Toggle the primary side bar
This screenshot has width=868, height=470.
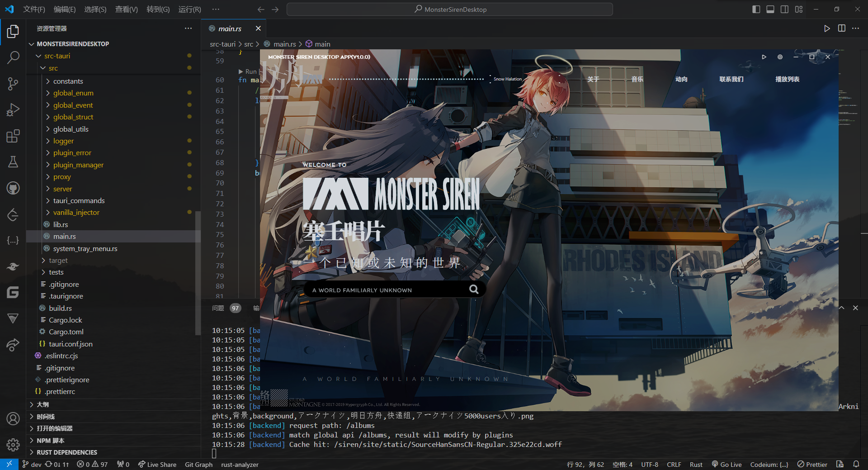(756, 9)
